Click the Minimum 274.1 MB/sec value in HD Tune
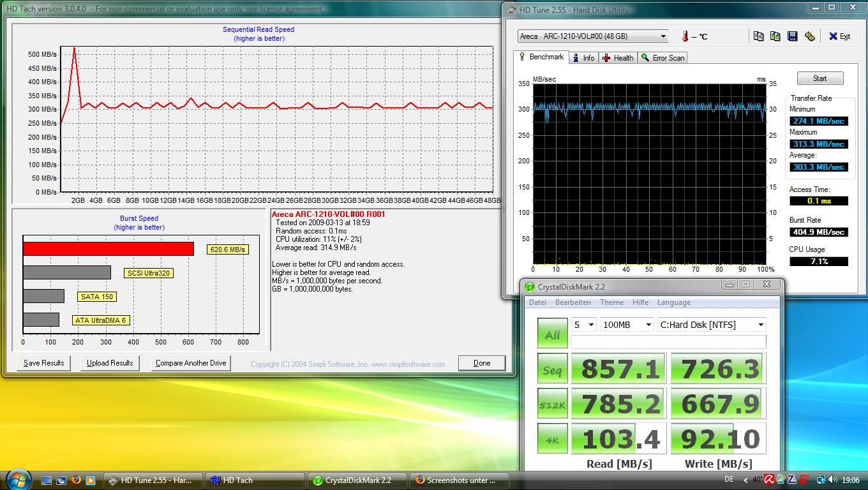This screenshot has height=490, width=868. 819,121
